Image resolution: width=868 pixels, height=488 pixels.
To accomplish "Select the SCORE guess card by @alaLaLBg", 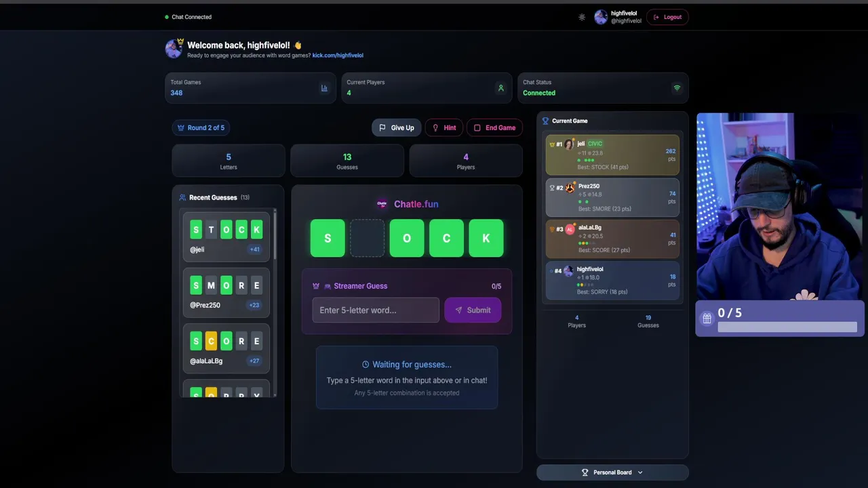I will 226,348.
